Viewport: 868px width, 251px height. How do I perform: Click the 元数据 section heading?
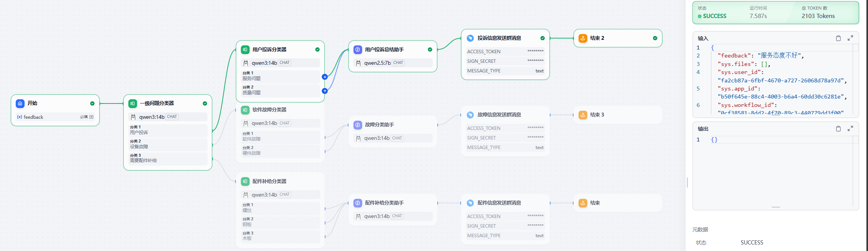[700, 230]
